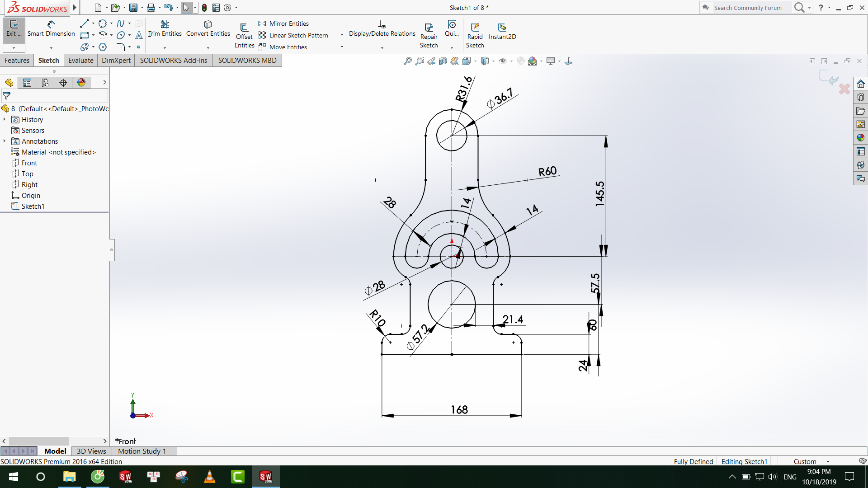Select Origin in feature tree
Screen dimensions: 868x488
[26, 195]
